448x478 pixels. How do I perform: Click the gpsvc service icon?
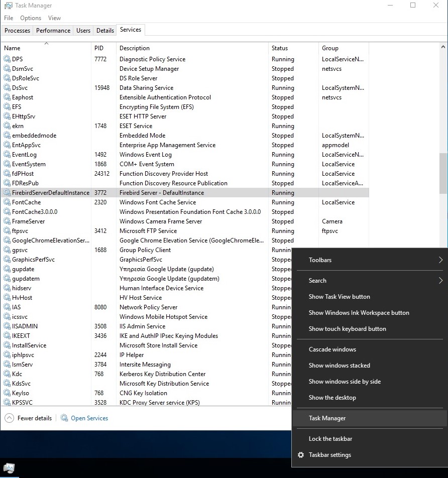point(7,250)
